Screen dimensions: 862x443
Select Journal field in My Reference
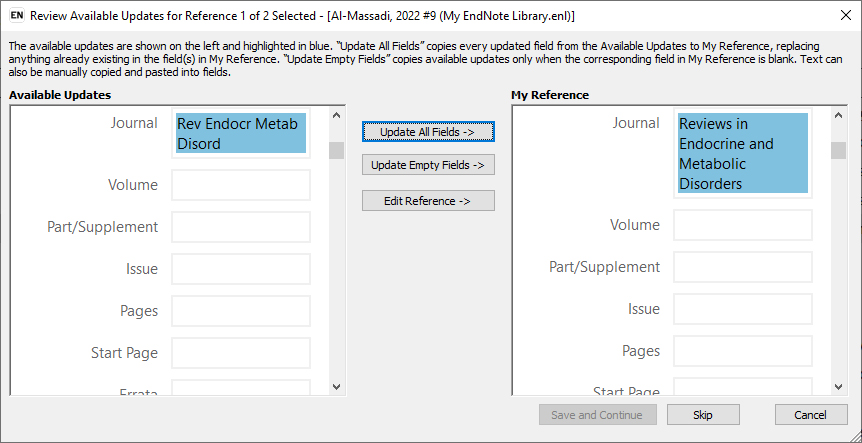point(743,153)
